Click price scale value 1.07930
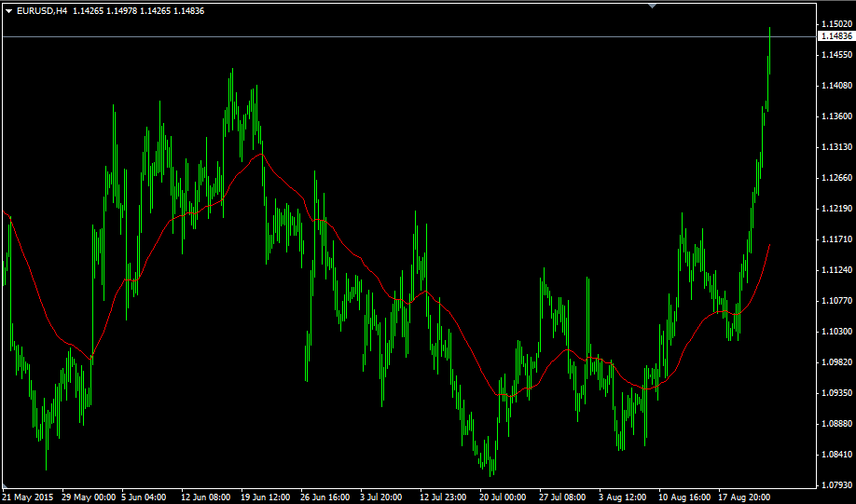856x504 pixels. tap(836, 484)
